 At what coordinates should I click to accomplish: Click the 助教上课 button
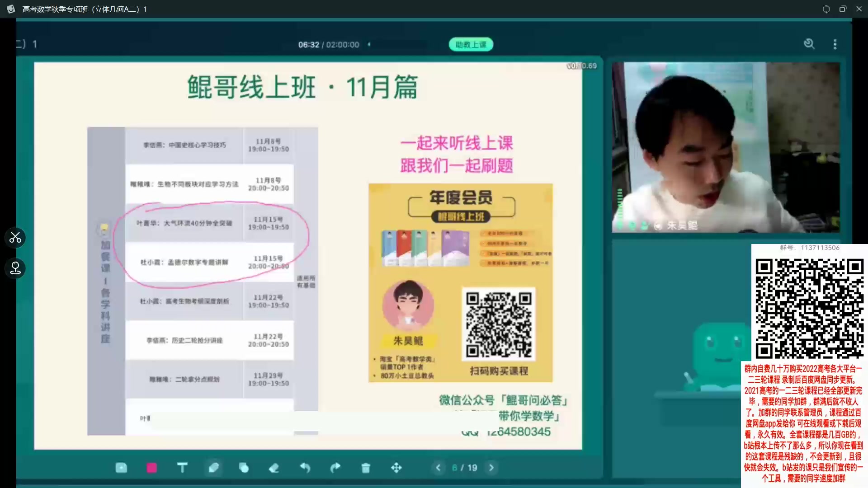471,44
